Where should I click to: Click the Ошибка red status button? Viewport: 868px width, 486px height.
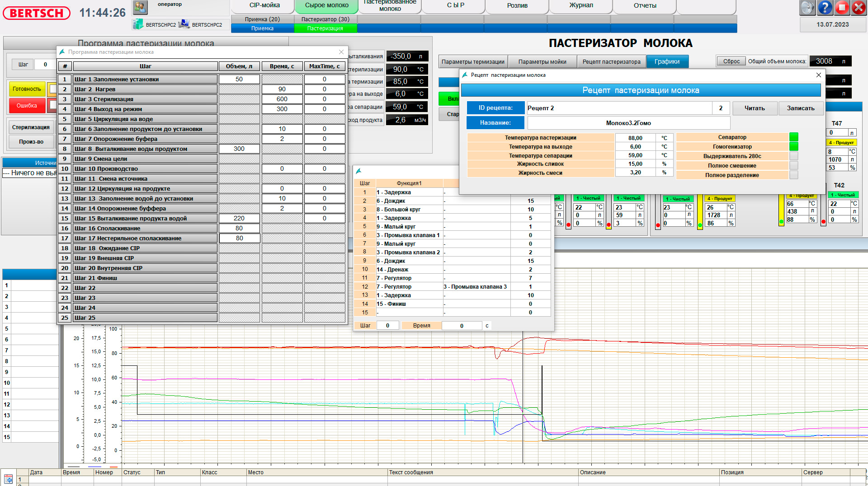(x=27, y=106)
